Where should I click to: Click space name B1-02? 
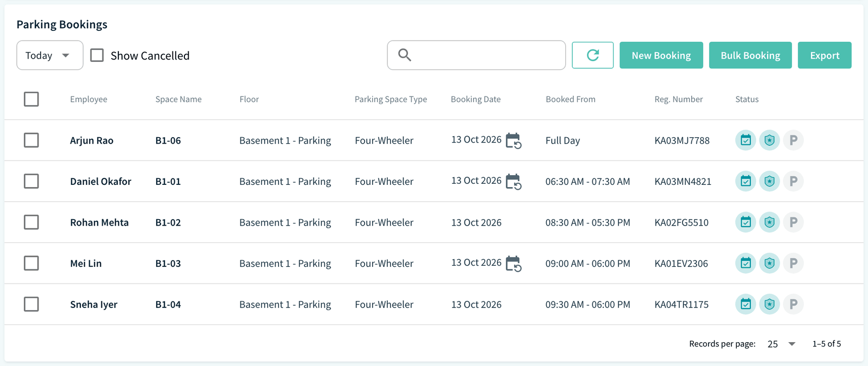tap(168, 222)
